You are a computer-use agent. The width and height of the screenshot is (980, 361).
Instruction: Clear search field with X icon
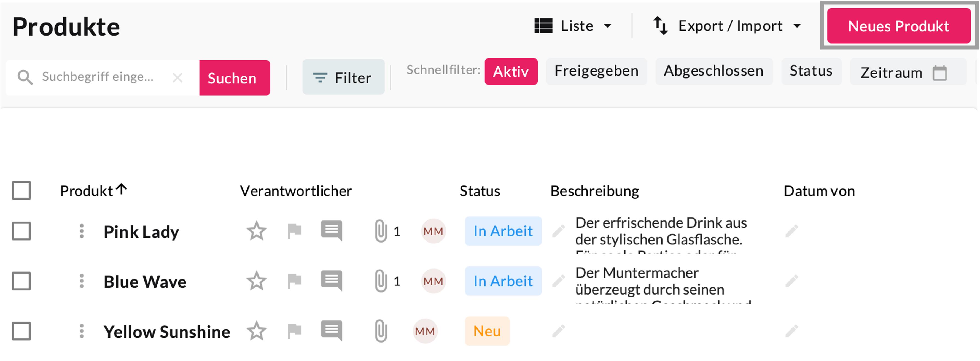pyautogui.click(x=177, y=78)
